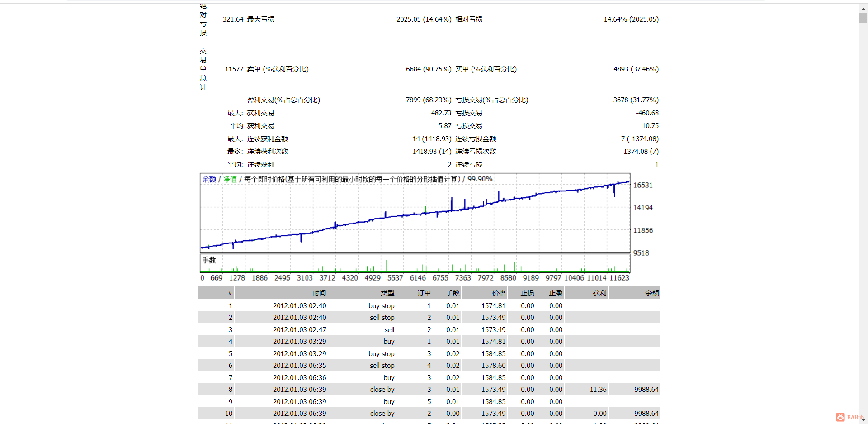Click the maximal drawdown value 2025.05 (14.64%)
Image resolution: width=868 pixels, height=424 pixels.
coord(424,19)
